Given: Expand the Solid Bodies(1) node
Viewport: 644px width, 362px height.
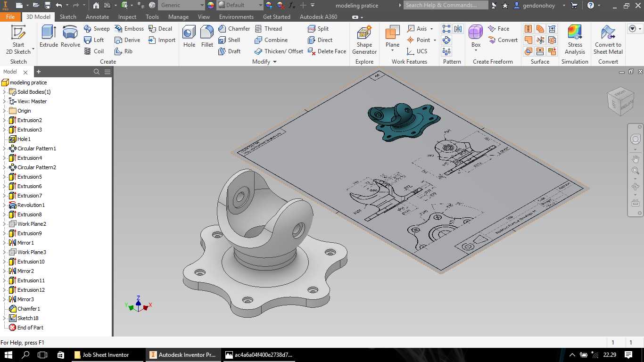Looking at the screenshot, I should (x=5, y=92).
